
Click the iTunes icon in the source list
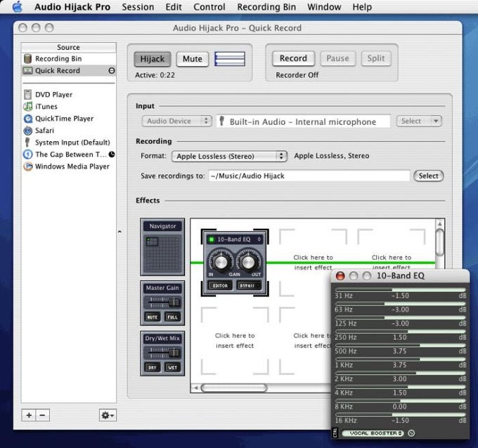click(28, 107)
